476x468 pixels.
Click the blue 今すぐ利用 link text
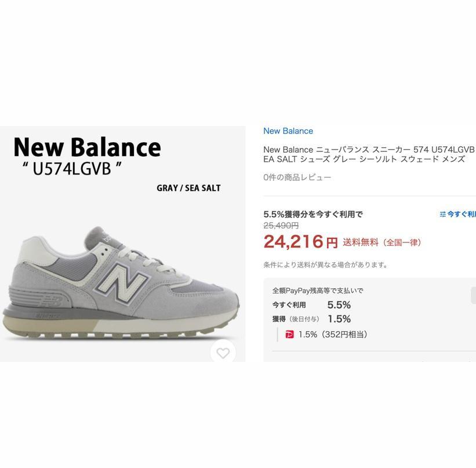[x=462, y=215]
